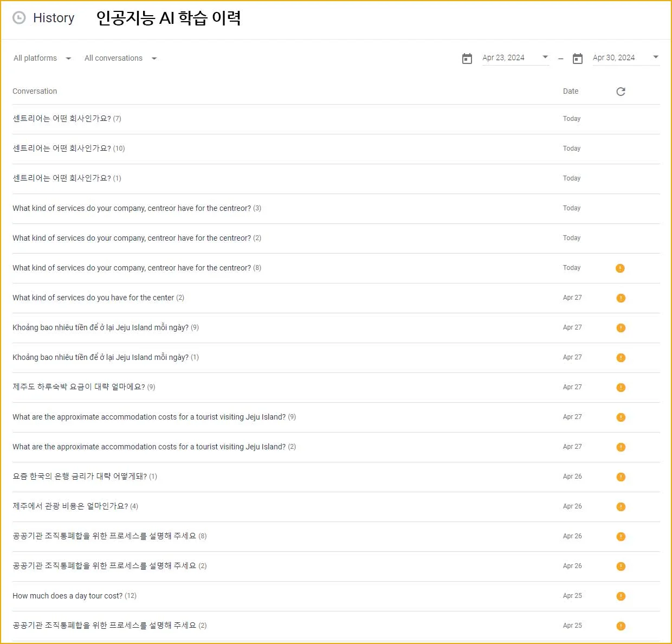The image size is (672, 644).
Task: Open 'How much does a day tour cost?' conversation
Action: coord(68,596)
